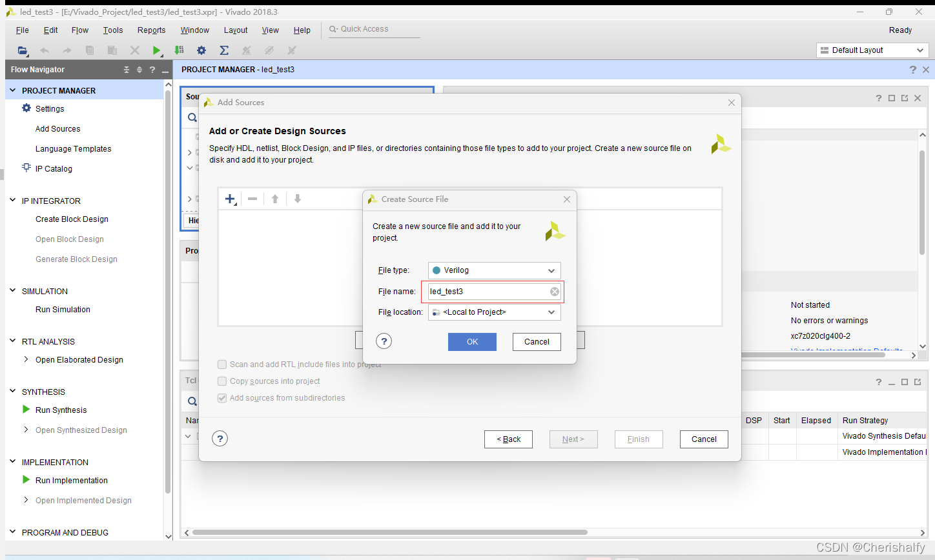
Task: Click Run Simulation in Flow Navigator
Action: pos(63,310)
